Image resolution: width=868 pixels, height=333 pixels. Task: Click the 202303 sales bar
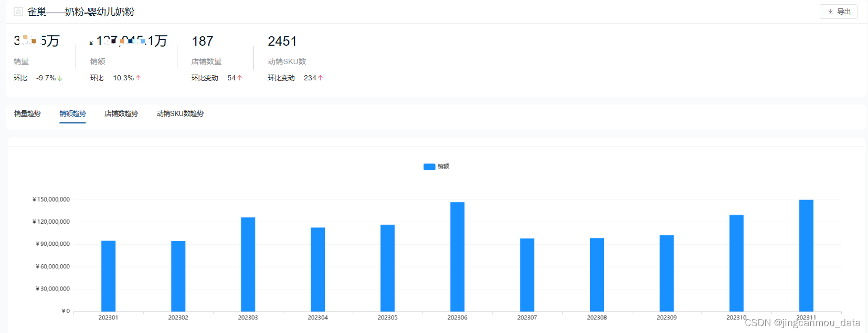(248, 264)
